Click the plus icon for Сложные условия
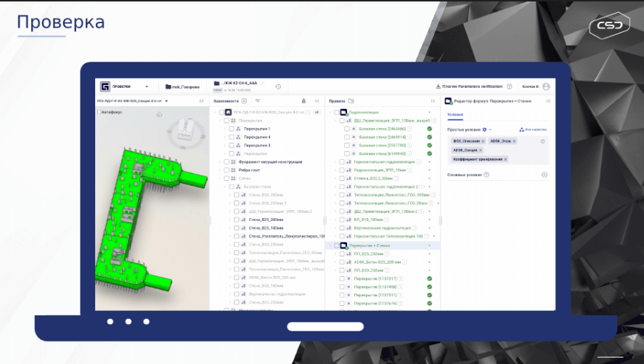The height and width of the screenshot is (364, 644). [x=544, y=174]
